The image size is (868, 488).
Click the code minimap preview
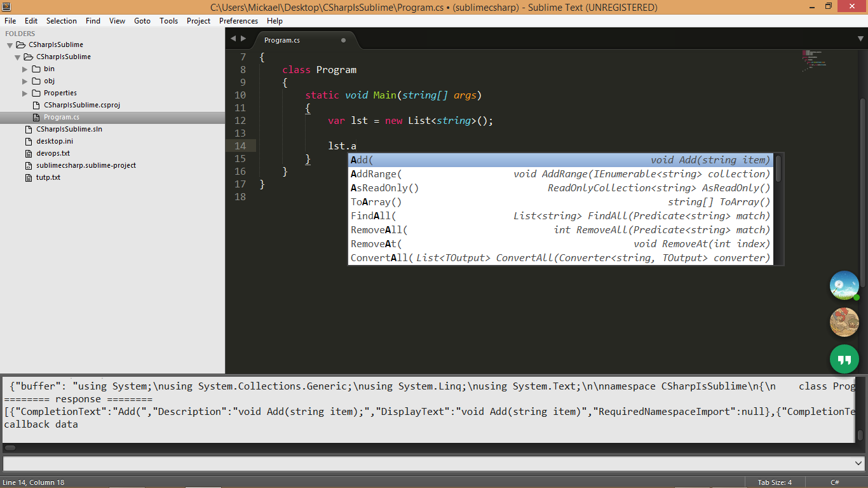814,60
